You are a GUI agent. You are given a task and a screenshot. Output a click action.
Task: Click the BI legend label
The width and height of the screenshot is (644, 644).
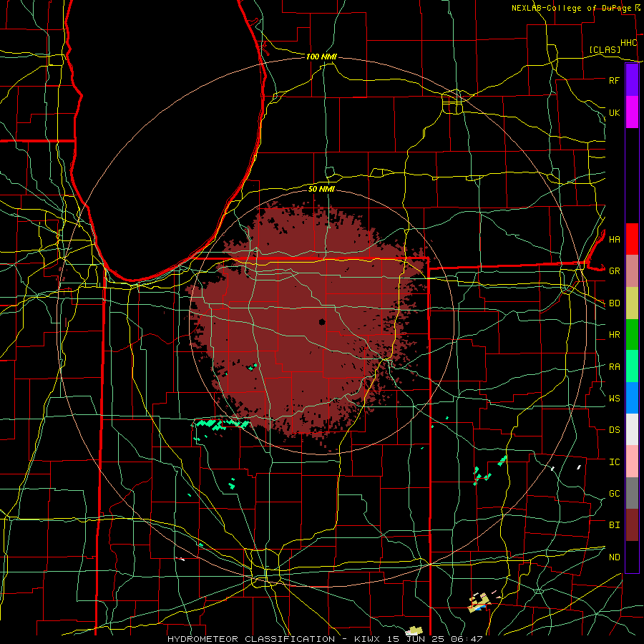point(614,525)
